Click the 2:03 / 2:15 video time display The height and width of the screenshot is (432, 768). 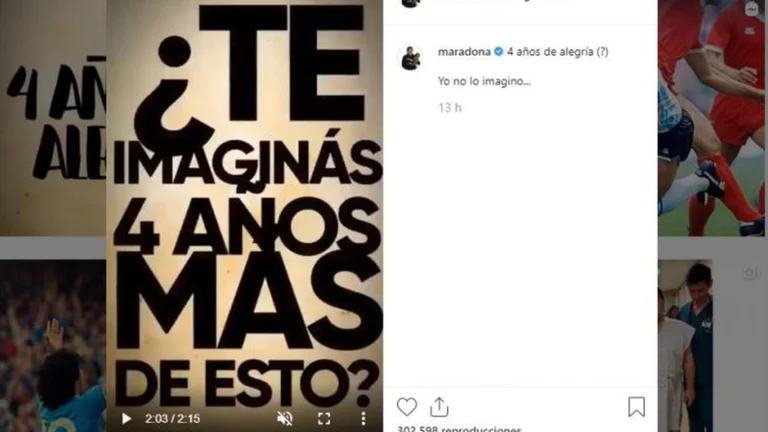[172, 419]
